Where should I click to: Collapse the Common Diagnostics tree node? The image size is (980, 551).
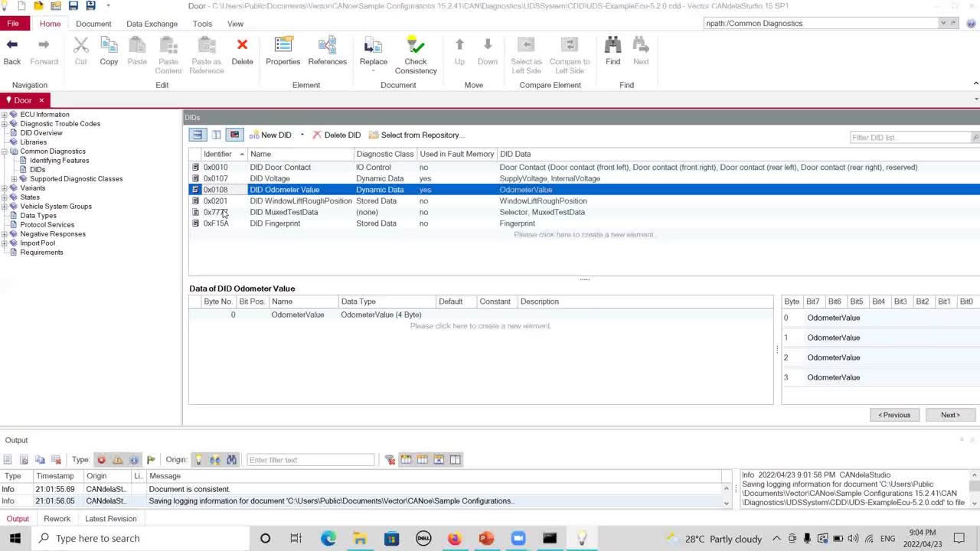[x=5, y=152]
